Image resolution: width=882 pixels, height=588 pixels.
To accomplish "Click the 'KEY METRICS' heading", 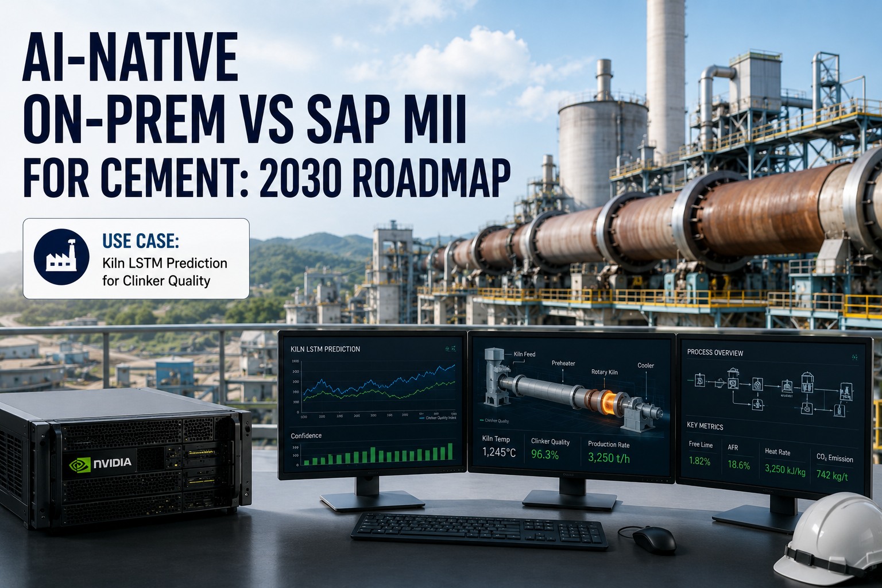I will [705, 426].
